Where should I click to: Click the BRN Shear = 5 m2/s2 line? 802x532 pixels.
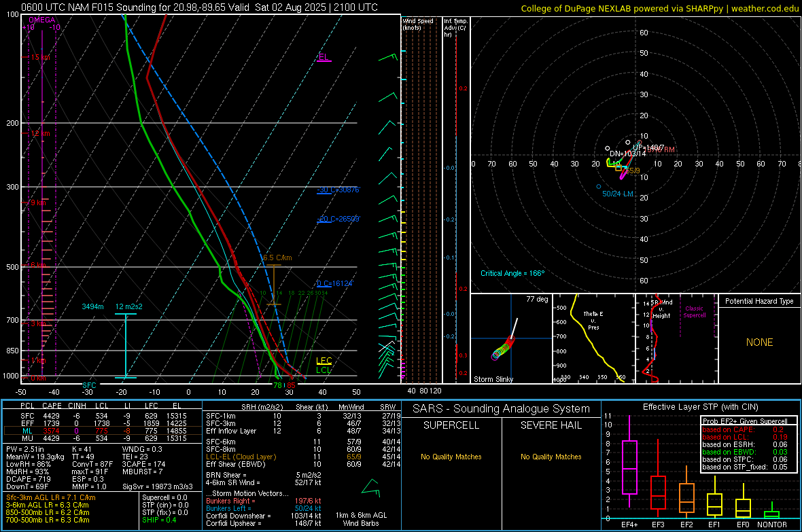pyautogui.click(x=264, y=475)
